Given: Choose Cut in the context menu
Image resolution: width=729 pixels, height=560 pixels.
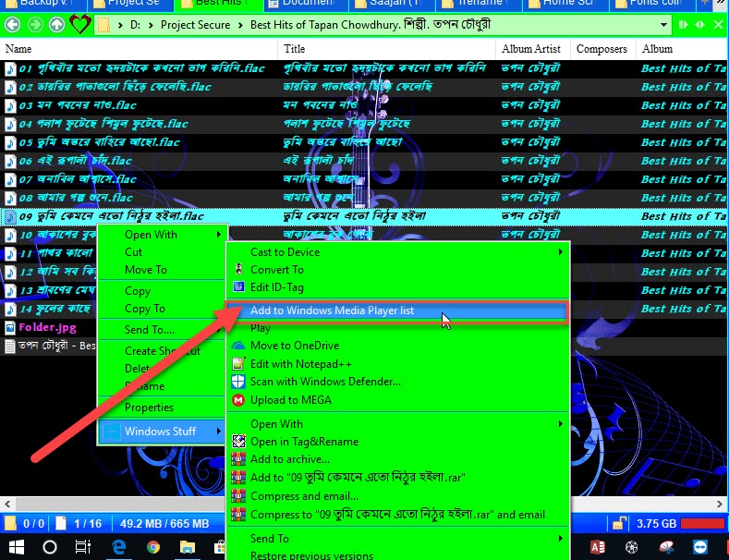Looking at the screenshot, I should [x=133, y=252].
